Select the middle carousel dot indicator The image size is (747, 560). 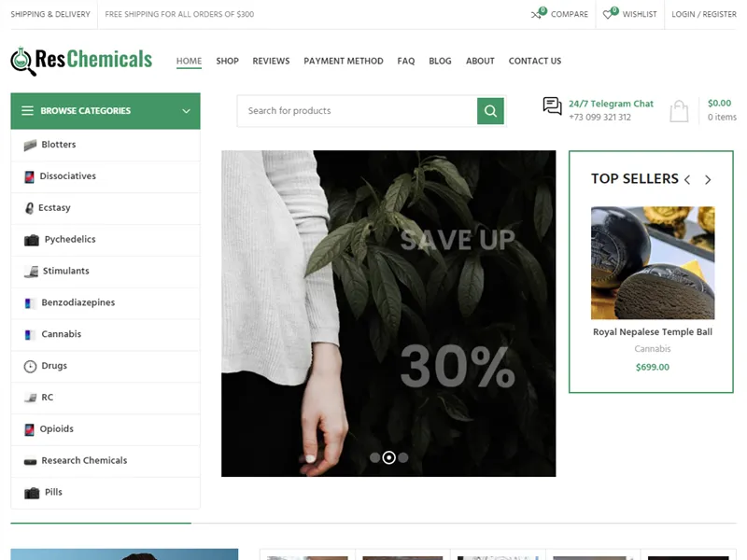coord(389,456)
